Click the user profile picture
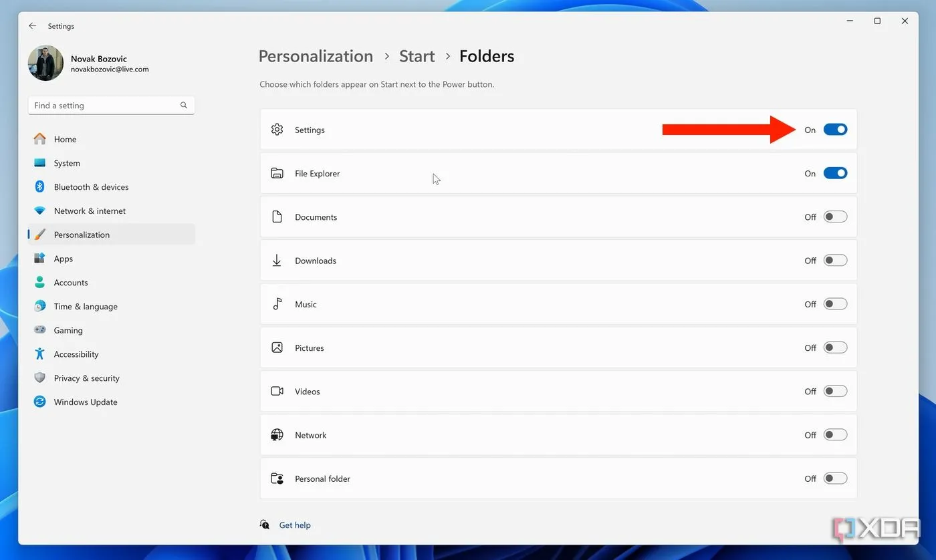The height and width of the screenshot is (560, 936). click(x=45, y=63)
